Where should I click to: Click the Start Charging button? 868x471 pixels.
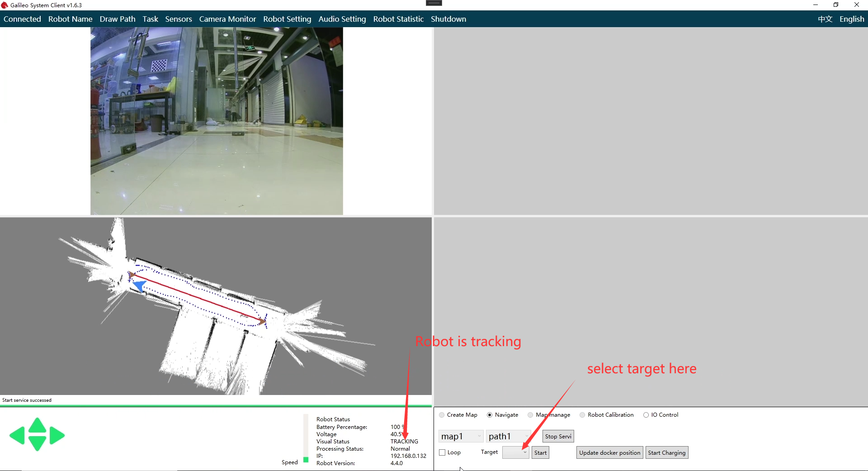coord(666,452)
